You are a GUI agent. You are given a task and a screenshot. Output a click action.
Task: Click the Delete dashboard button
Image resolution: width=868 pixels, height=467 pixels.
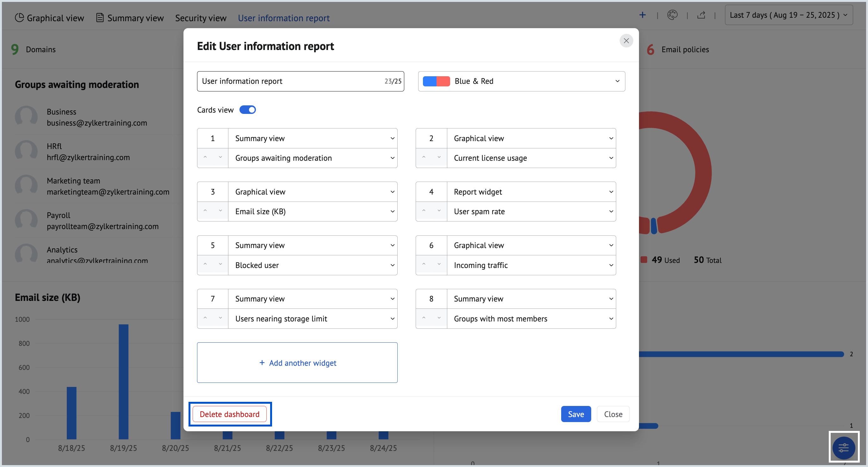pyautogui.click(x=230, y=414)
